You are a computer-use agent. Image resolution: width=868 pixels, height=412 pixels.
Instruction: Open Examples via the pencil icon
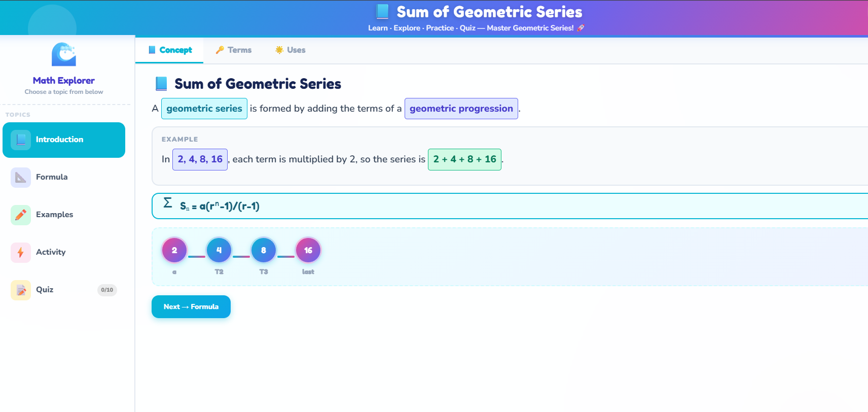click(x=20, y=215)
